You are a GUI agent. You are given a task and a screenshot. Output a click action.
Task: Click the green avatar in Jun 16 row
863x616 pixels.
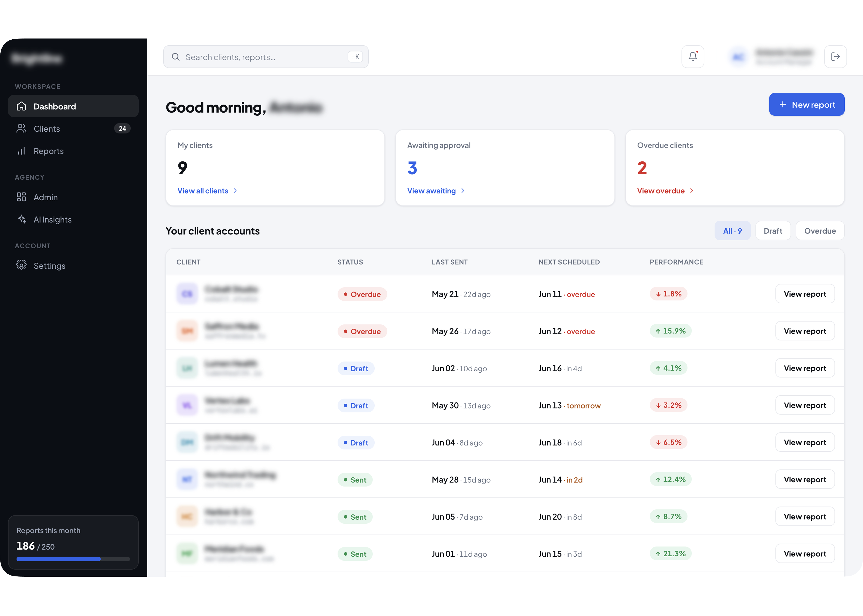click(187, 368)
